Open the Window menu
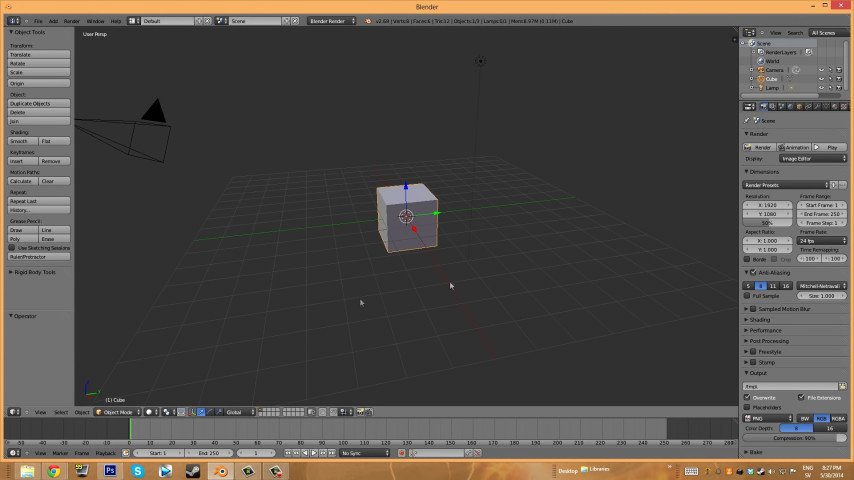The width and height of the screenshot is (854, 480). (95, 21)
